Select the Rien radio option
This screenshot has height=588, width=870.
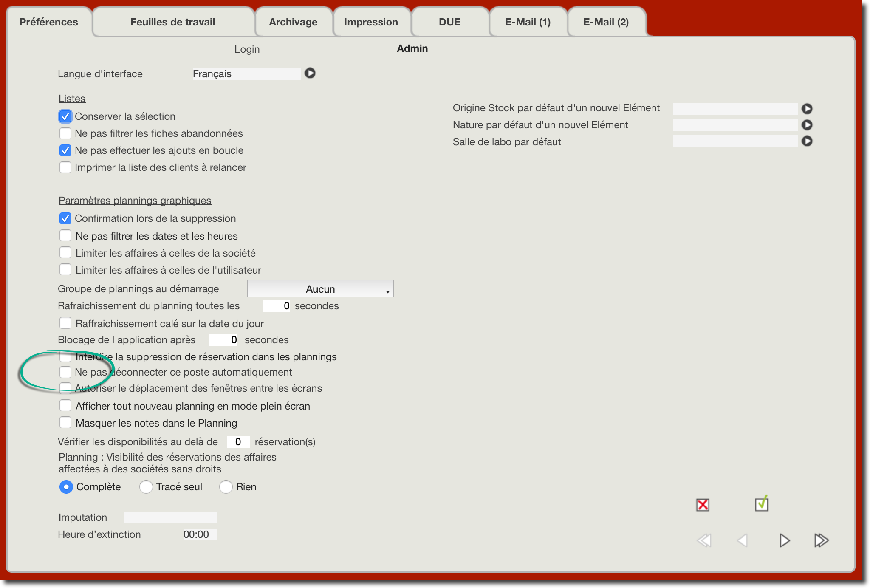point(226,487)
